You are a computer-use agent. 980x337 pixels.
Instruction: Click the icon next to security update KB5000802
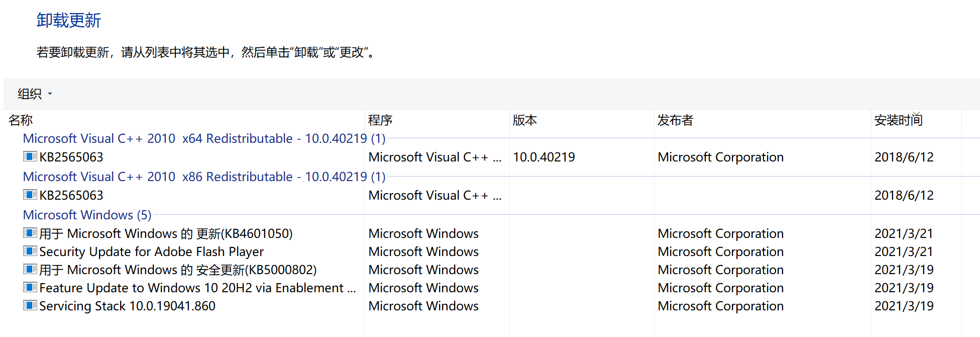(30, 269)
